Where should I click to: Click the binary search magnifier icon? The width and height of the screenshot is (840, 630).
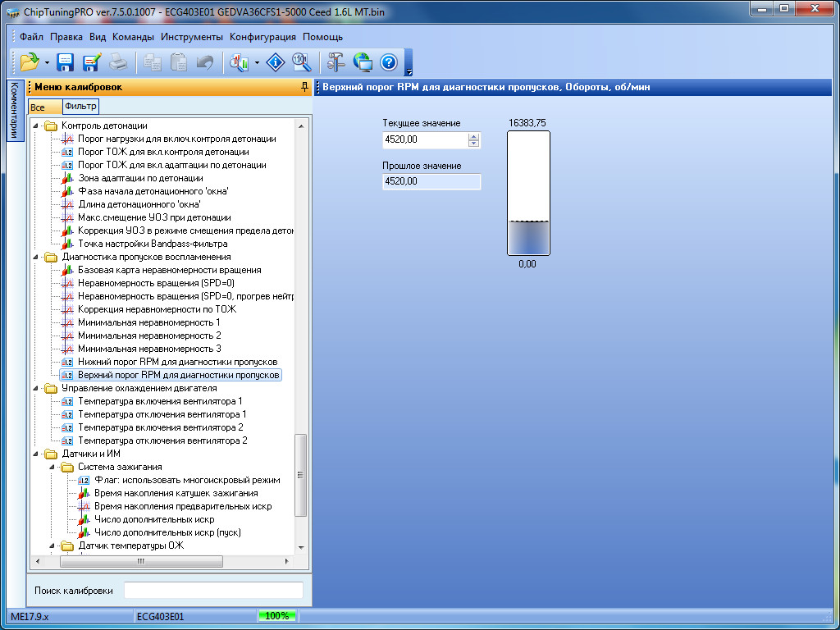tap(301, 62)
